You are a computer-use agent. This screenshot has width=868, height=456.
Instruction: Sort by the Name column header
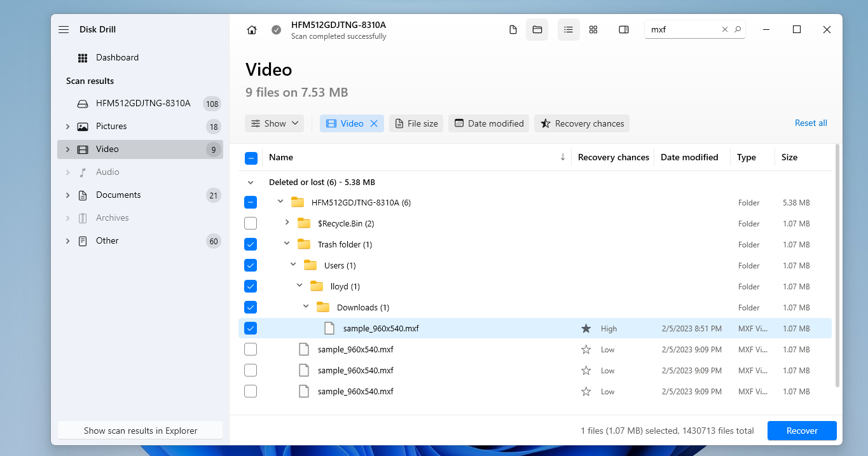coord(281,157)
